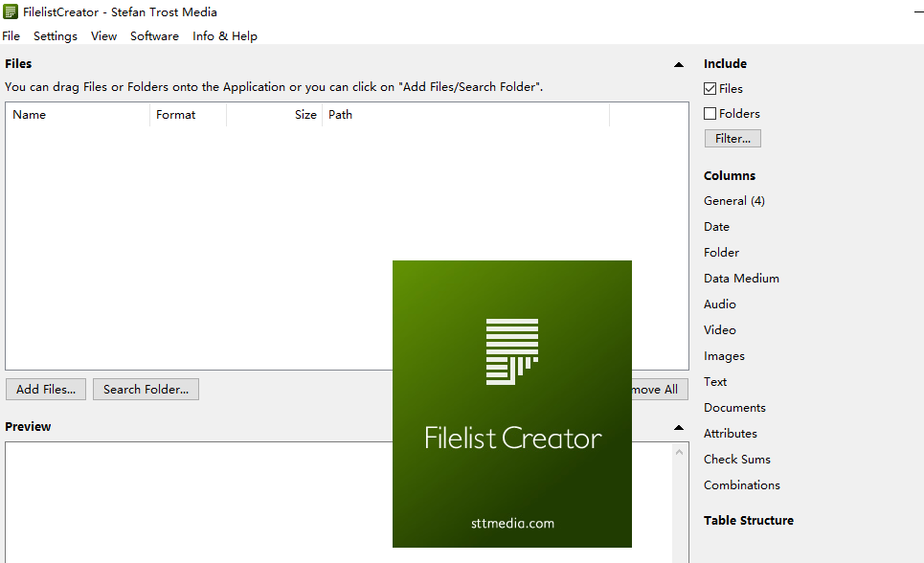924x563 pixels.
Task: Collapse the Preview section triangle
Action: (679, 427)
